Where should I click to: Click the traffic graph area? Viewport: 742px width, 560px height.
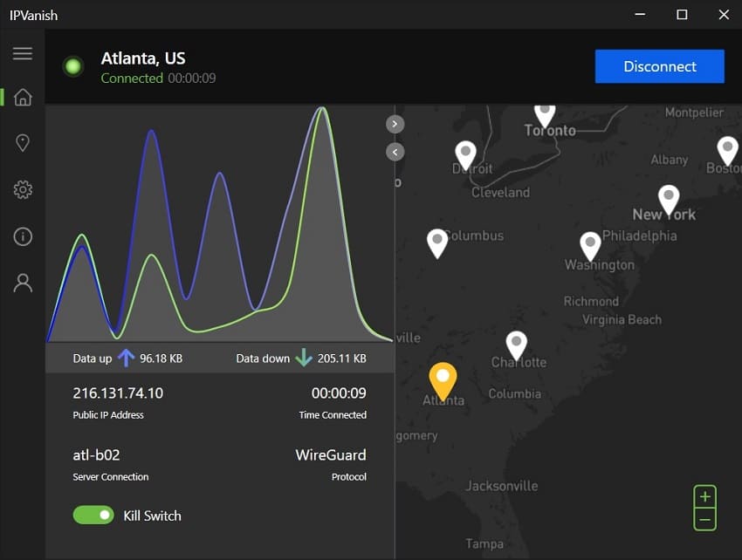click(220, 223)
